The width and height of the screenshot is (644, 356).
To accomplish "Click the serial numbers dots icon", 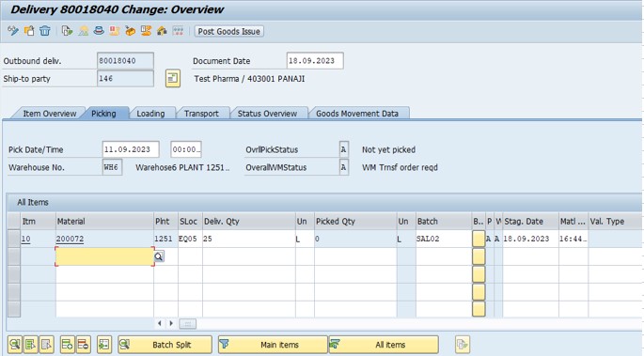I will pyautogui.click(x=178, y=31).
